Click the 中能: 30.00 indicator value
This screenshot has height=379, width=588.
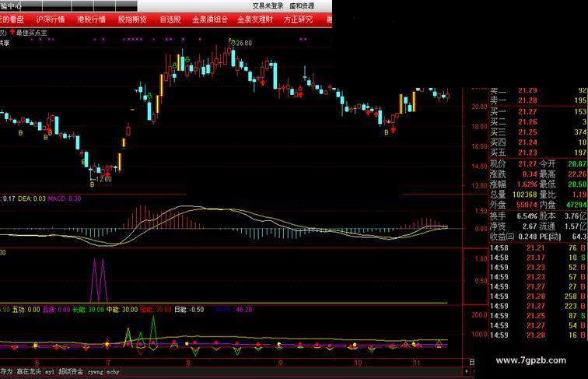coord(122,310)
